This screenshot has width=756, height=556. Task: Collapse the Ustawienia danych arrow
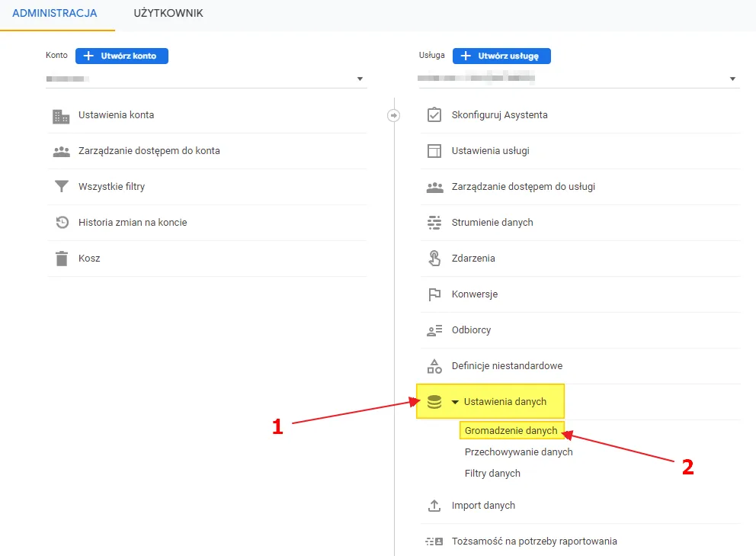(455, 402)
